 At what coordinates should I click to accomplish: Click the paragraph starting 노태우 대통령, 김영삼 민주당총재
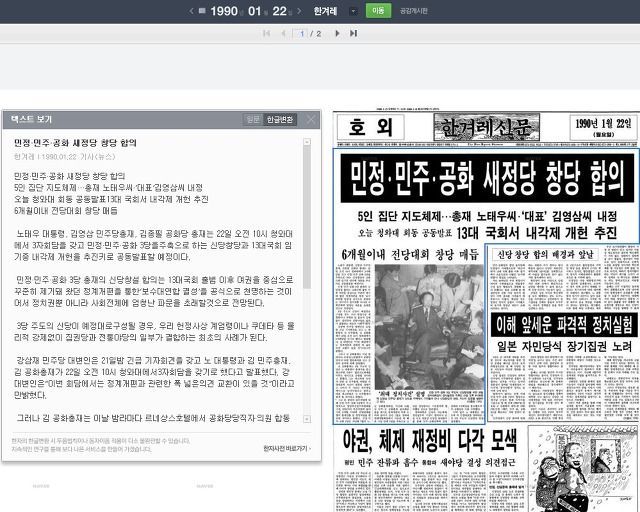click(154, 245)
